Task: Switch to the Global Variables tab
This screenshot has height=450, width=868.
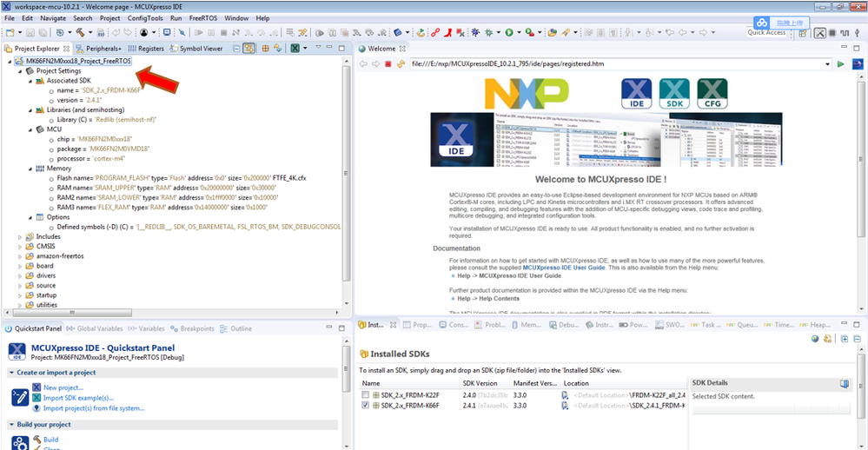Action: point(95,328)
